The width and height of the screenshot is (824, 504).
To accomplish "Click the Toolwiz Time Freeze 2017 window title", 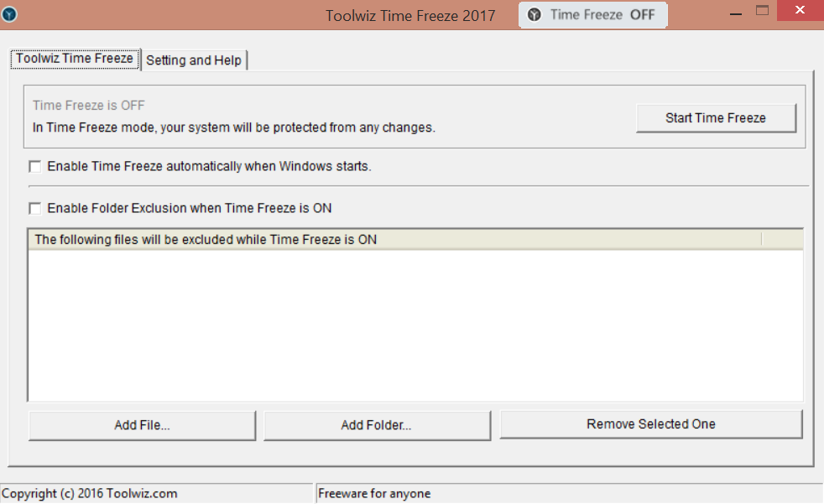I will pyautogui.click(x=410, y=16).
